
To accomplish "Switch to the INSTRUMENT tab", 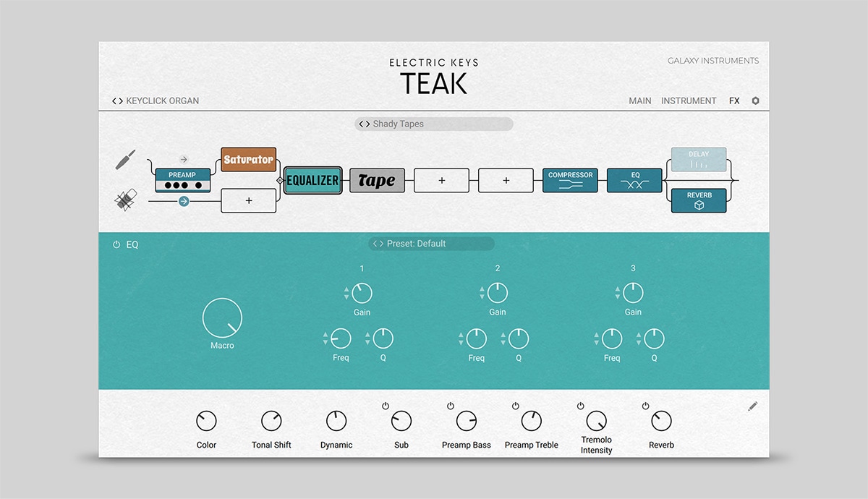I will coord(689,101).
